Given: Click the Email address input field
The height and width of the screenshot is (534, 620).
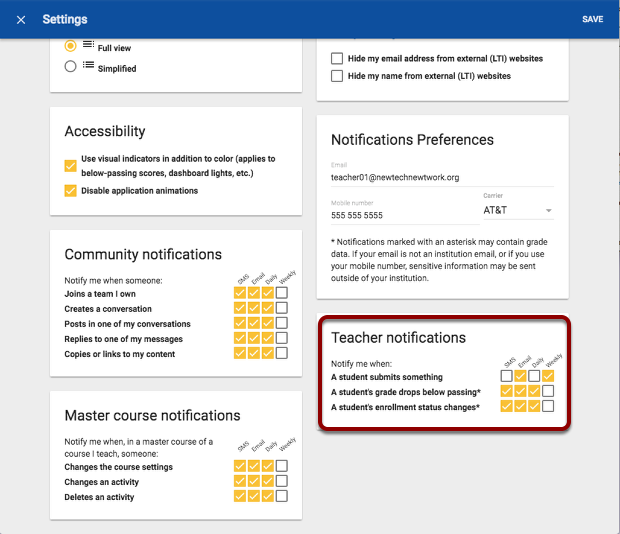Looking at the screenshot, I should tap(442, 177).
